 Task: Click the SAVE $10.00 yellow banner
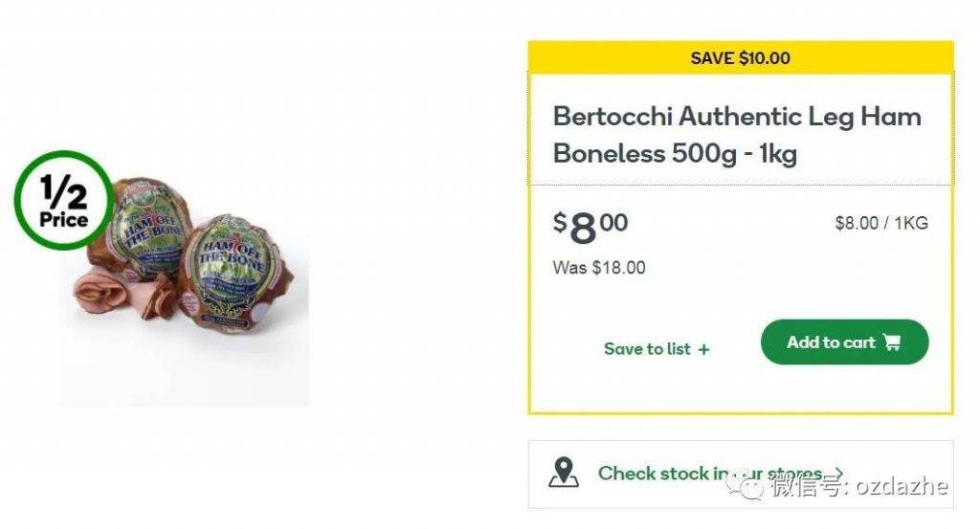741,57
